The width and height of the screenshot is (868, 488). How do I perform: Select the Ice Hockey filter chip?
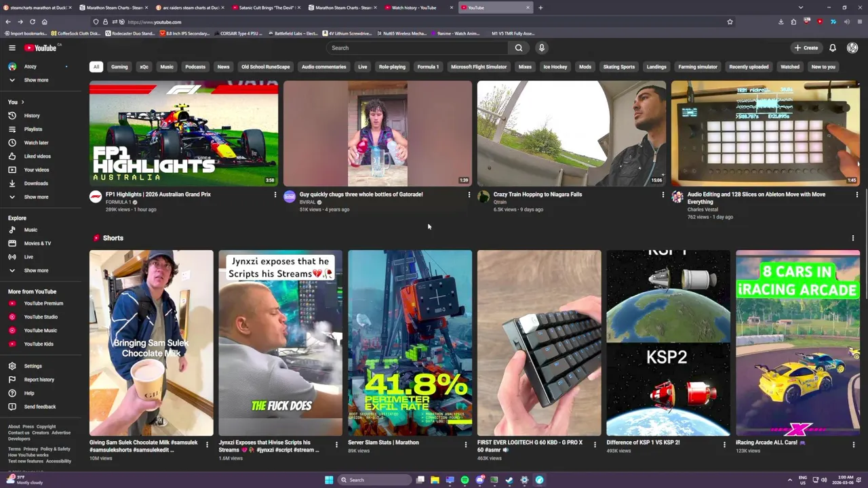(x=555, y=66)
